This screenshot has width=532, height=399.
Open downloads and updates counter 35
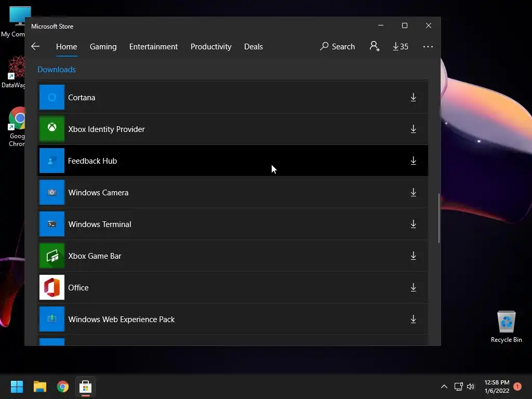click(x=401, y=46)
